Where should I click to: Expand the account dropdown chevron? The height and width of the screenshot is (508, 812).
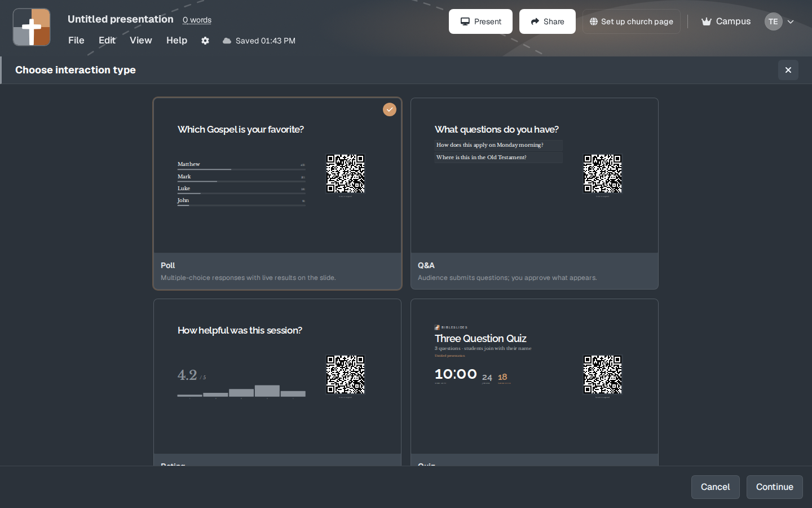(x=791, y=22)
